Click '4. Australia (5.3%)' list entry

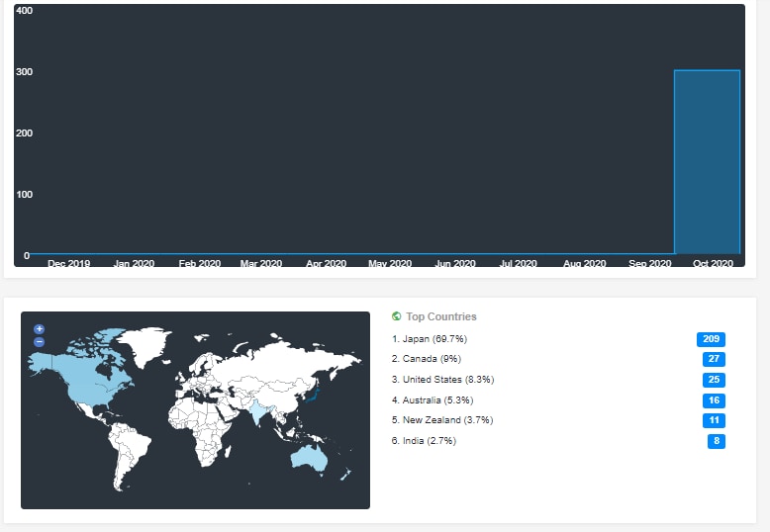(x=433, y=399)
